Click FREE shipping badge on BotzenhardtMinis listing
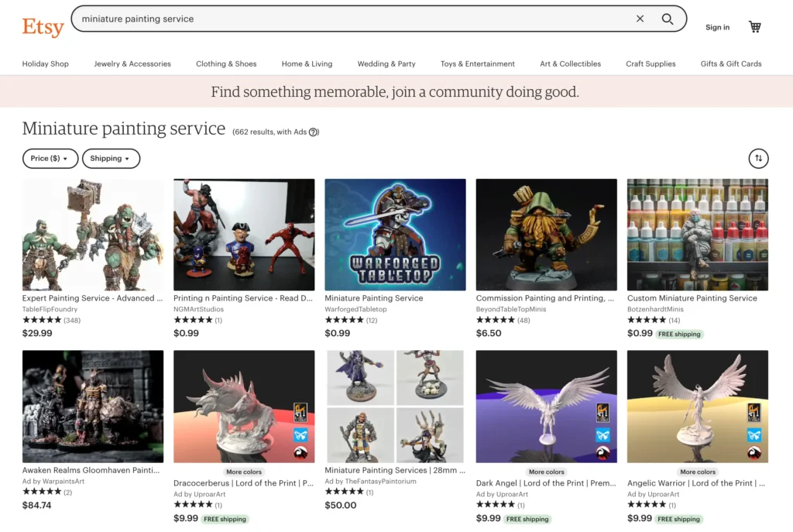The image size is (793, 532). [x=679, y=335]
